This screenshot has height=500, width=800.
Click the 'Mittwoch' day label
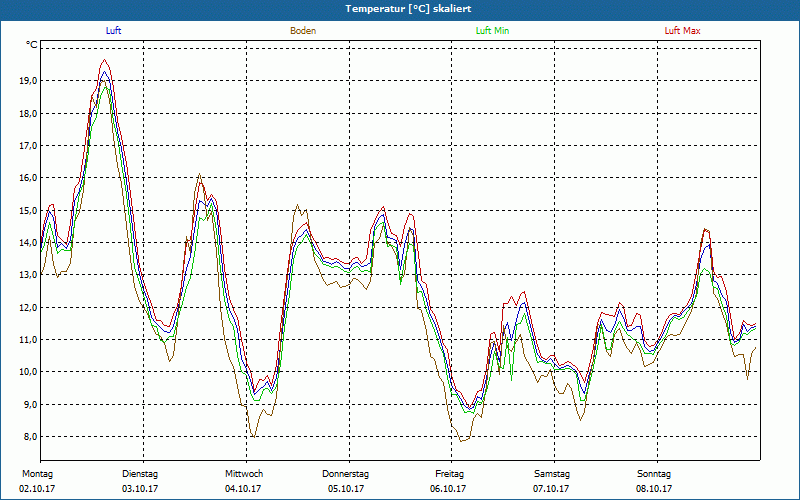[x=244, y=474]
